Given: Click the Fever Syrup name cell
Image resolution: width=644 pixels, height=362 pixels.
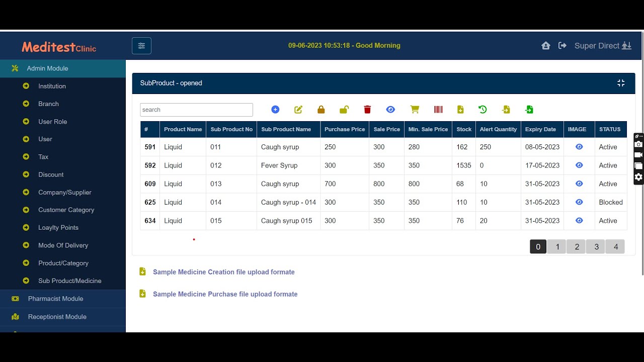Looking at the screenshot, I should click(288, 165).
